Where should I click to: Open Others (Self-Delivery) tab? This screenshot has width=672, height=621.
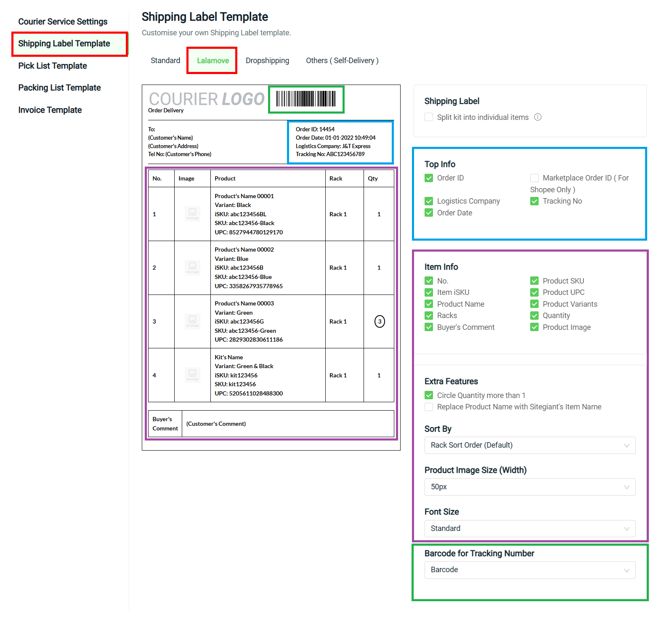click(342, 61)
